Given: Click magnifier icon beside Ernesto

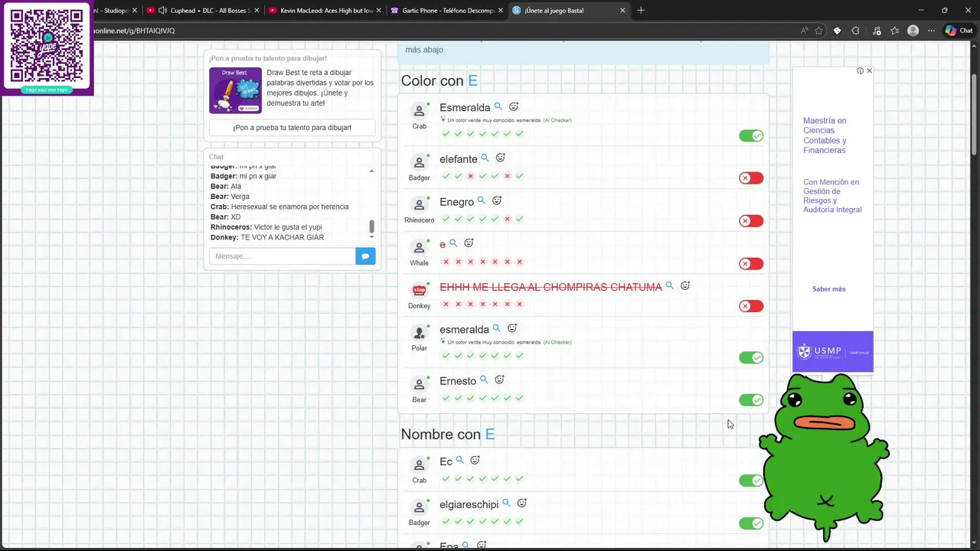Looking at the screenshot, I should [x=484, y=380].
